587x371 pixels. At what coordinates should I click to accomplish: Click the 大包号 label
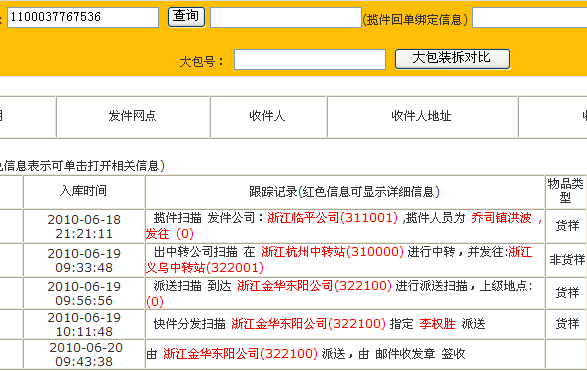pyautogui.click(x=201, y=61)
